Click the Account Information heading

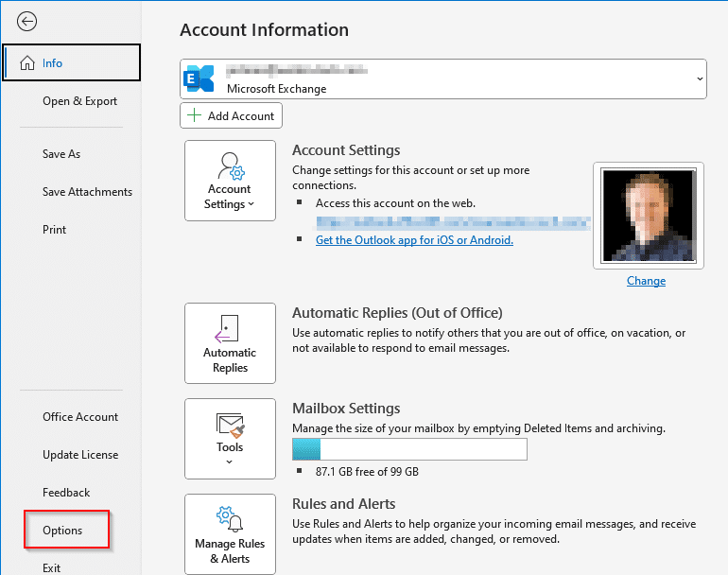click(264, 29)
